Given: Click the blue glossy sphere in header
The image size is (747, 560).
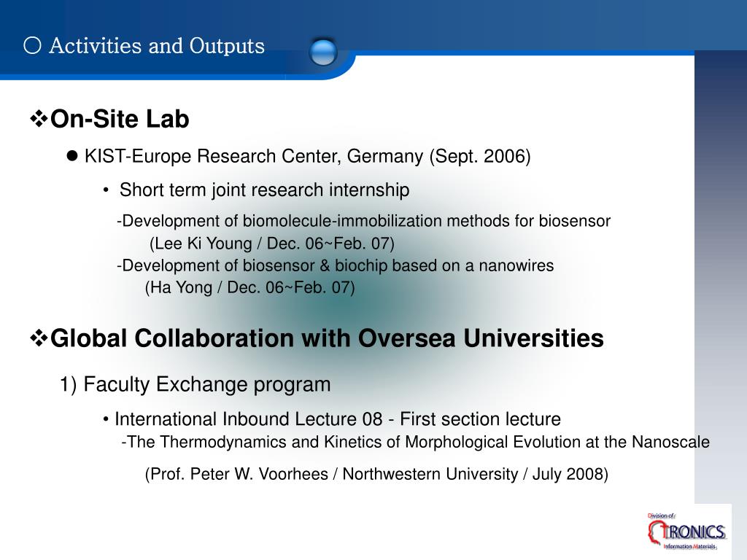Looking at the screenshot, I should 323,52.
